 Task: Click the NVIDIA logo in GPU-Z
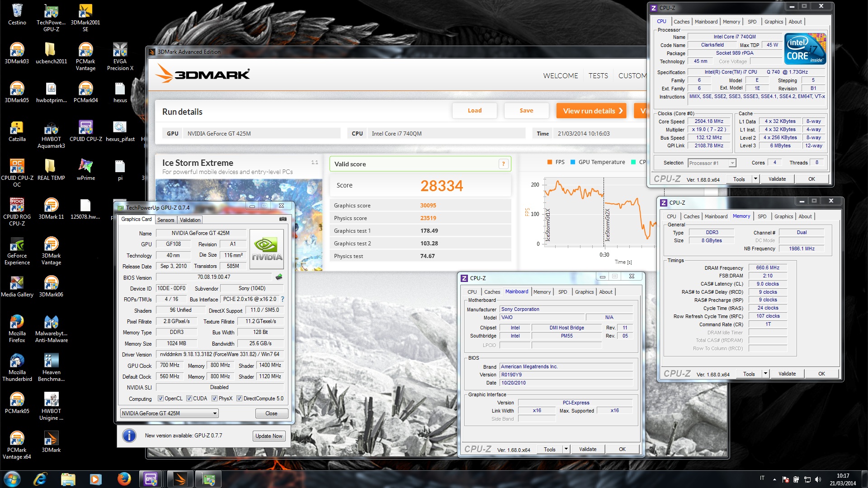tap(267, 249)
